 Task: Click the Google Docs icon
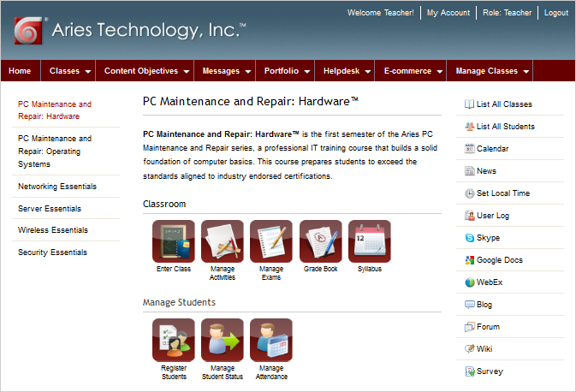click(x=469, y=260)
